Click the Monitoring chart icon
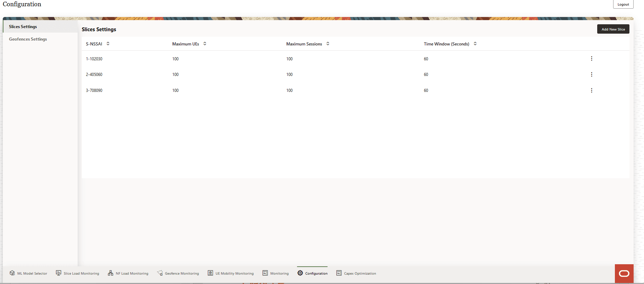This screenshot has height=284, width=644. tap(265, 273)
